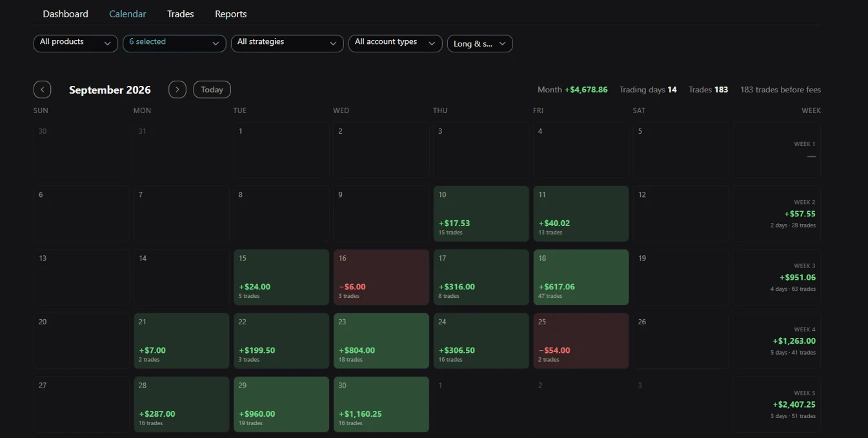
Task: Open September 22 with +$199.50
Action: (x=281, y=341)
